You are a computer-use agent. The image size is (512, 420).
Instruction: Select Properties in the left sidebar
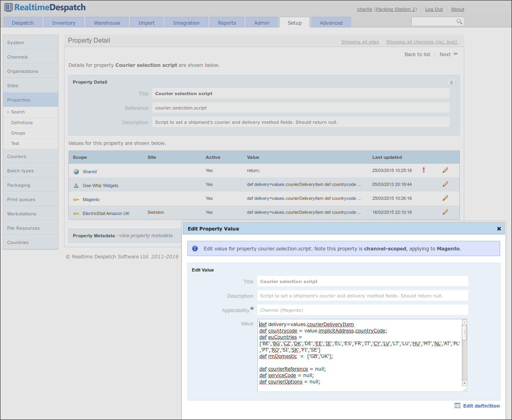31,100
